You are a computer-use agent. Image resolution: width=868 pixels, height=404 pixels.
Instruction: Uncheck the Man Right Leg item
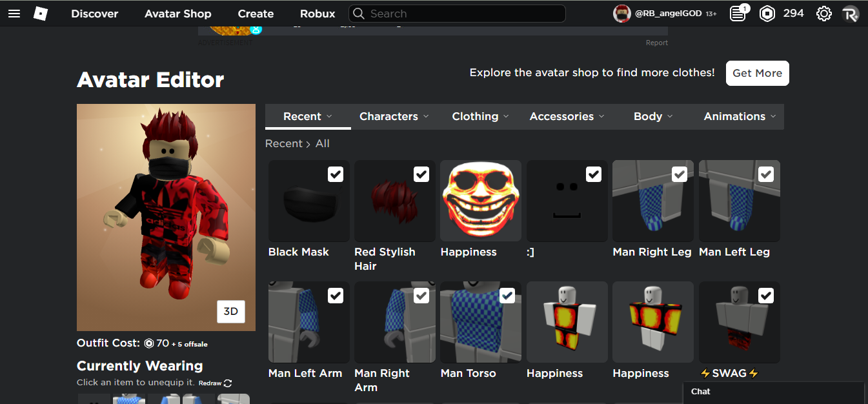[x=680, y=174]
